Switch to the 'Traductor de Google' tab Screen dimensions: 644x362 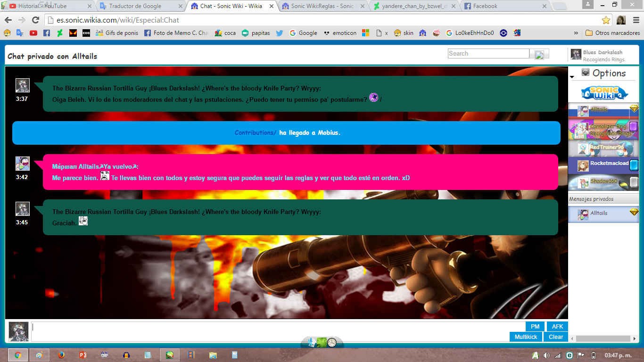coord(140,6)
